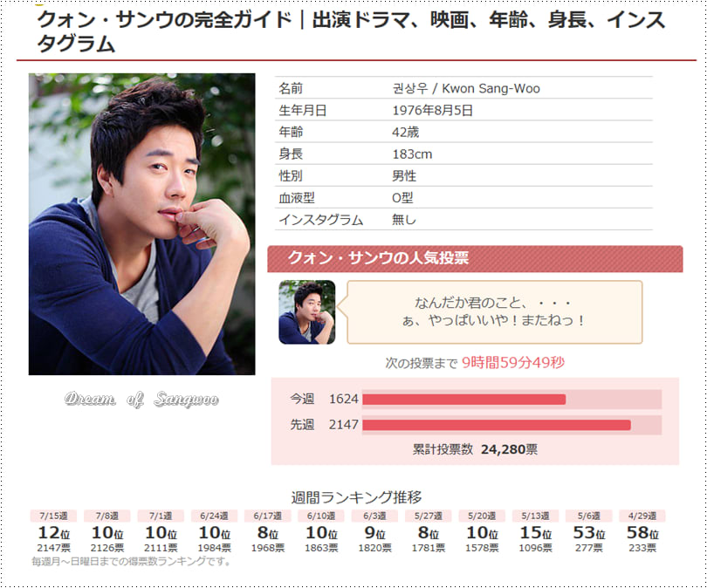This screenshot has width=707, height=588.
Task: Click the 53位 rank for 5/6 week
Action: (589, 533)
